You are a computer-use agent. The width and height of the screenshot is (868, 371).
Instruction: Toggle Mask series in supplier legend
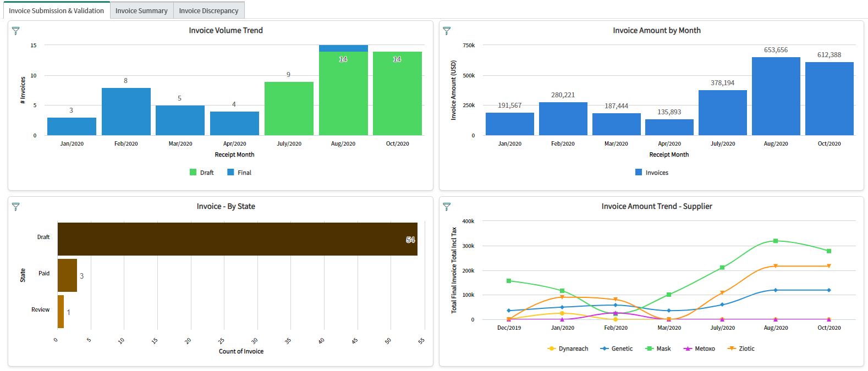(658, 349)
